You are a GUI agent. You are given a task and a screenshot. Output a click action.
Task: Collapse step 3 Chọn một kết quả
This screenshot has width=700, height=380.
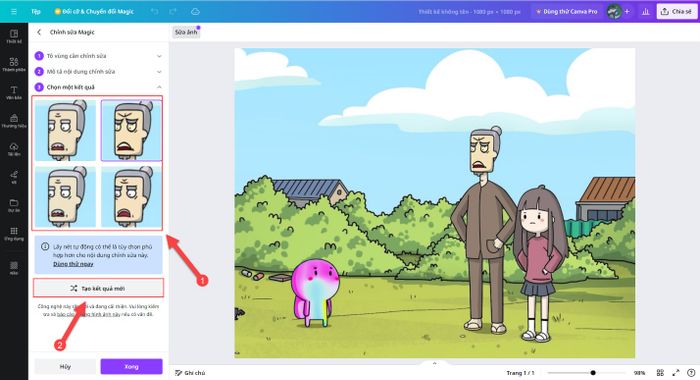(x=98, y=87)
